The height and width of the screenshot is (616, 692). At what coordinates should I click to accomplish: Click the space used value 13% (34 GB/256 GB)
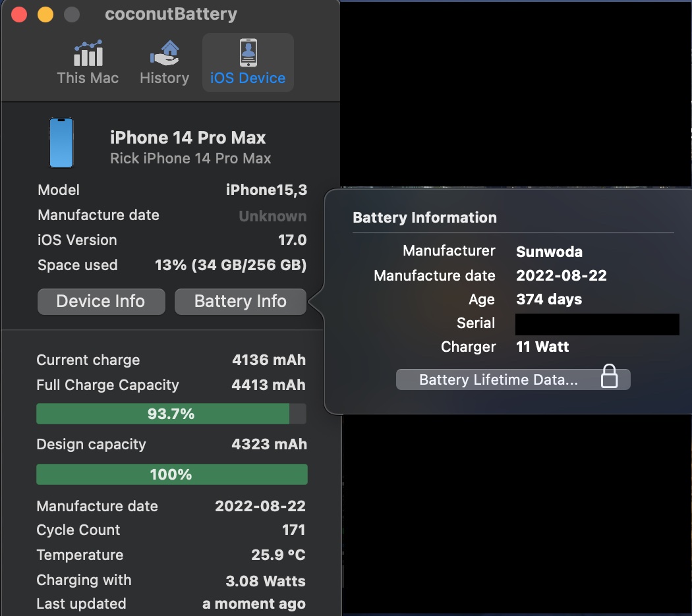point(231,265)
